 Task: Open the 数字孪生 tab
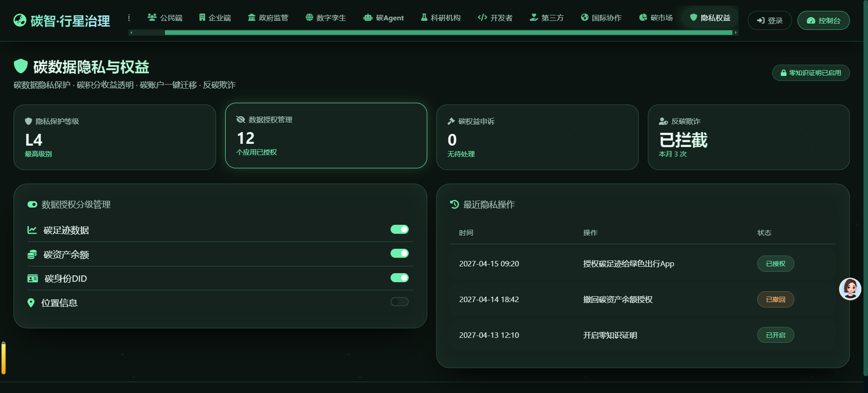pyautogui.click(x=325, y=18)
